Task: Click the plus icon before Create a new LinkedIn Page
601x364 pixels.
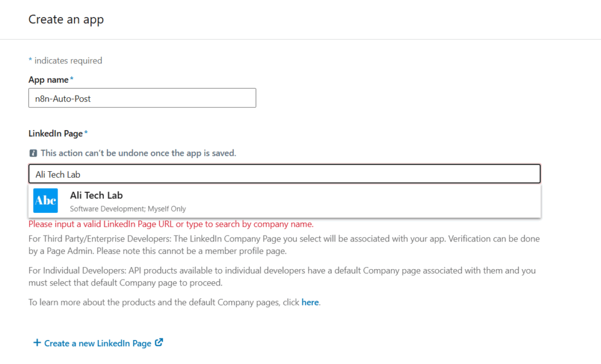Action: [36, 343]
